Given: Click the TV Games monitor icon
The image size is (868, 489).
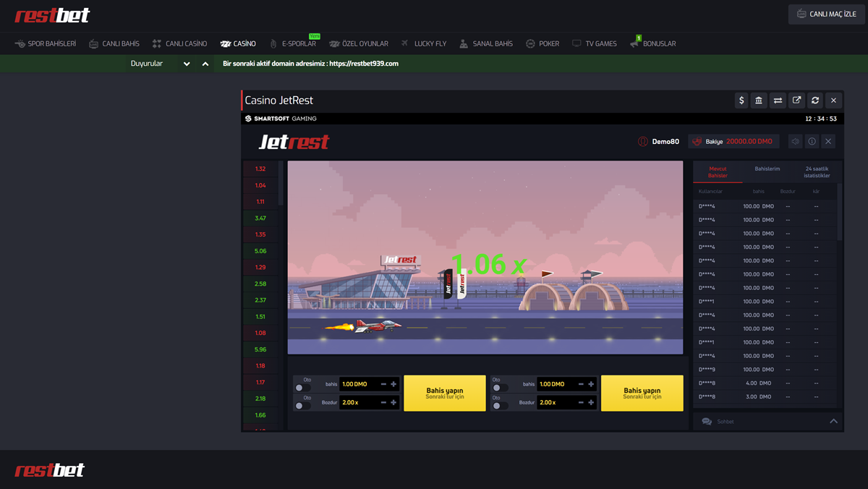Looking at the screenshot, I should 576,43.
